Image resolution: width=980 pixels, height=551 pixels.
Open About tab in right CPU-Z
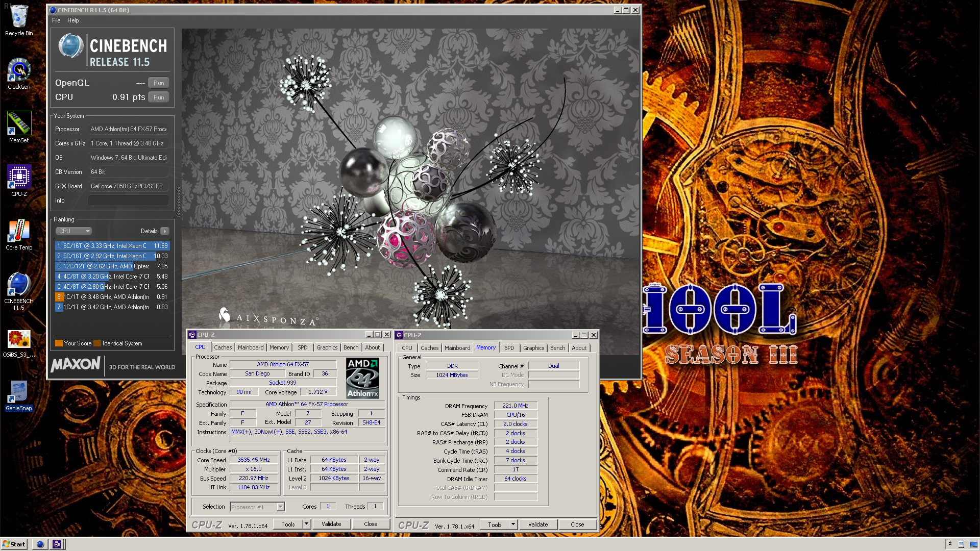pos(579,348)
